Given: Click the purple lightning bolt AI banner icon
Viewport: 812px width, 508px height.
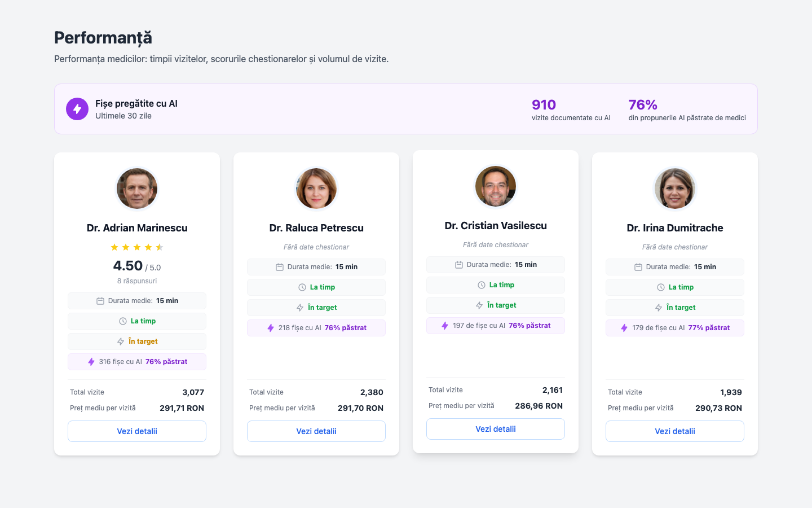Looking at the screenshot, I should (77, 109).
